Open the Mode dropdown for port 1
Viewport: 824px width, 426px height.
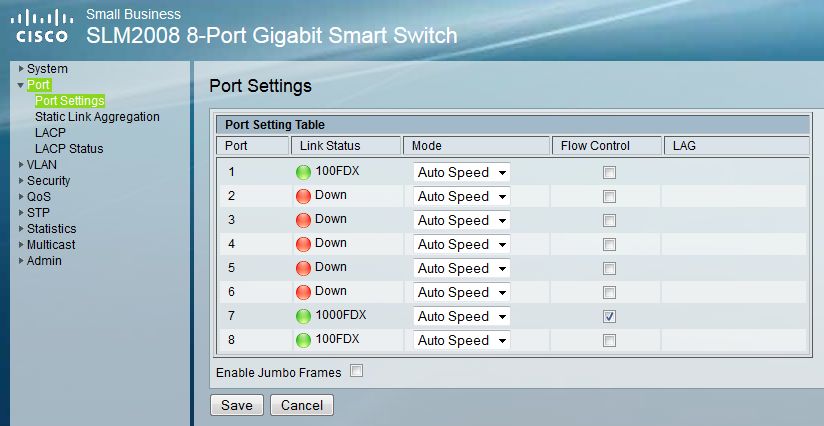point(461,172)
